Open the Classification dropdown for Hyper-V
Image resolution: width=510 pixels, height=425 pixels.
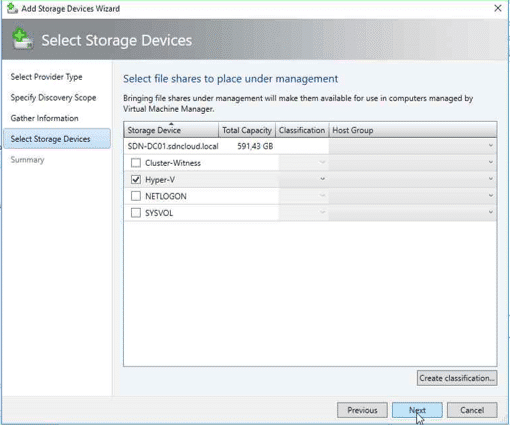pos(303,179)
